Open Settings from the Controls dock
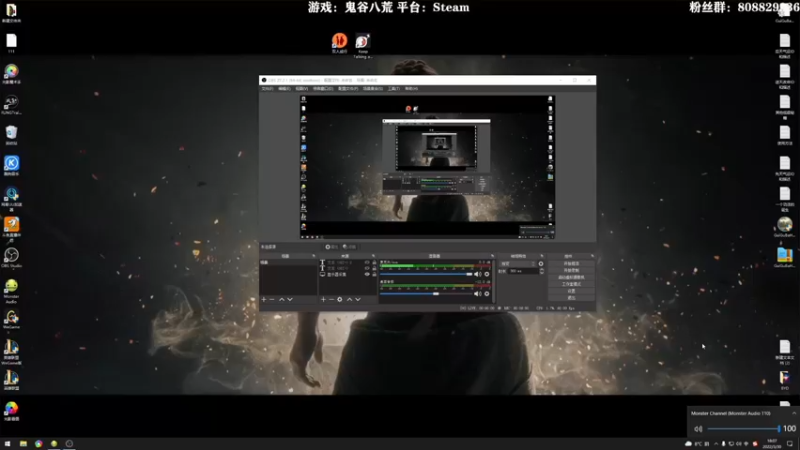800x450 pixels. tap(571, 291)
